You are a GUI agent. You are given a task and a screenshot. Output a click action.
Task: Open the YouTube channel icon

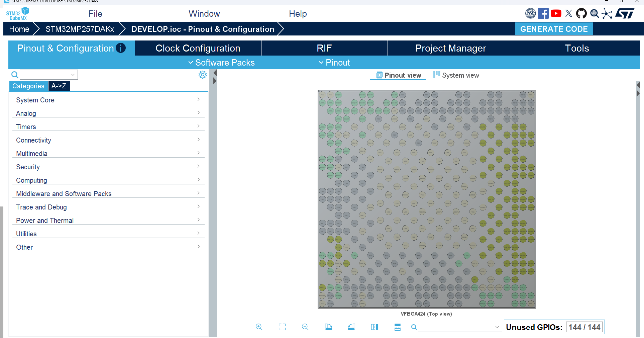coord(556,13)
